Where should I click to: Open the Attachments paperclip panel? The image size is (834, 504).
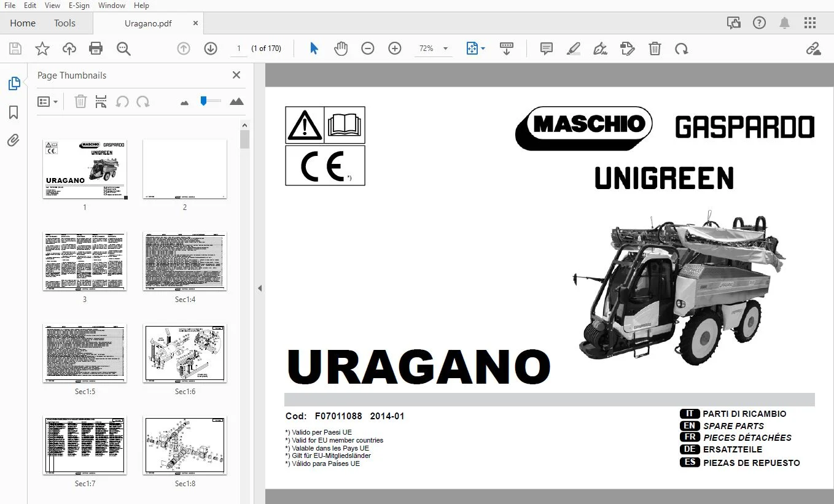tap(14, 141)
